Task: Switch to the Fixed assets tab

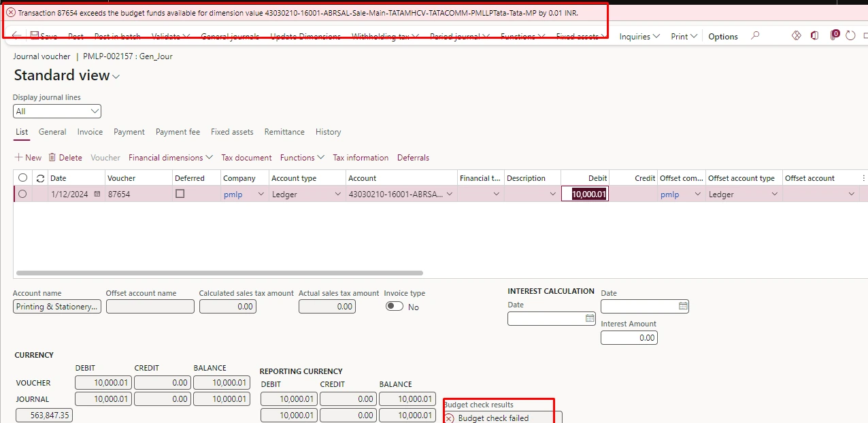Action: pos(232,132)
